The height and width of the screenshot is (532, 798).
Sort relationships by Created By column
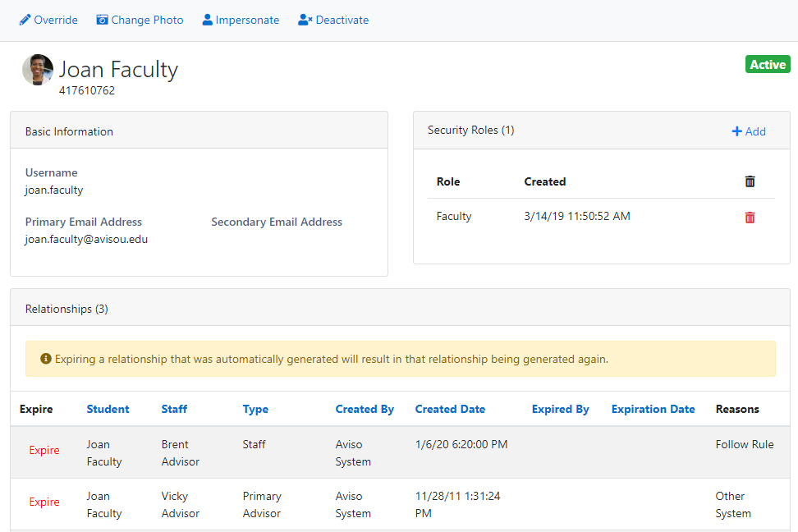point(365,410)
